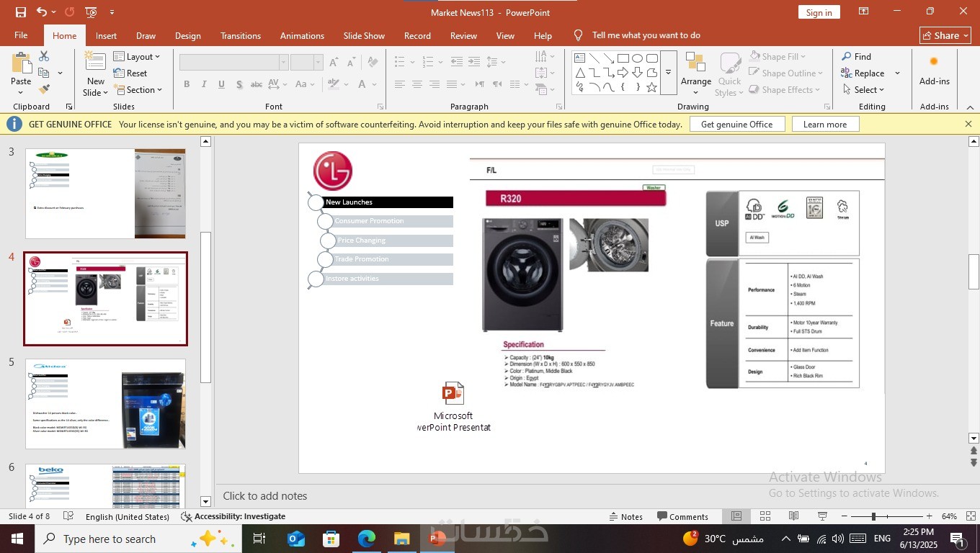Open Find in the Editing group
Viewport: 980px width, 553px height.
(856, 56)
